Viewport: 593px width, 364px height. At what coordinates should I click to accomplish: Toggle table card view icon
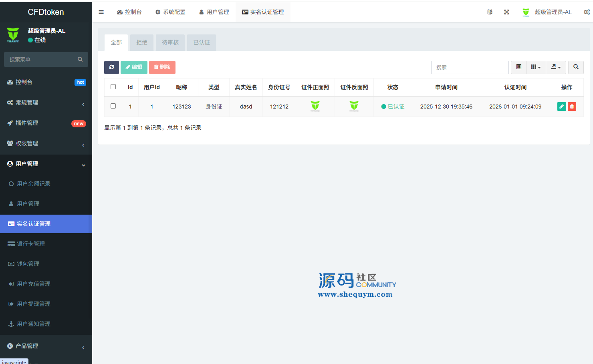pos(518,67)
